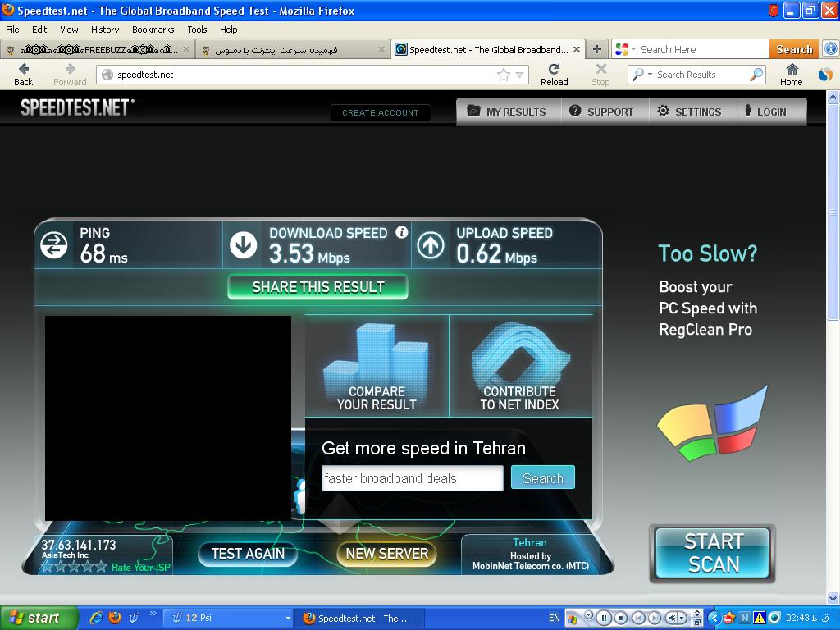Click the magnifier in Search Results box
Viewport: 840px width, 630px height.
[756, 75]
